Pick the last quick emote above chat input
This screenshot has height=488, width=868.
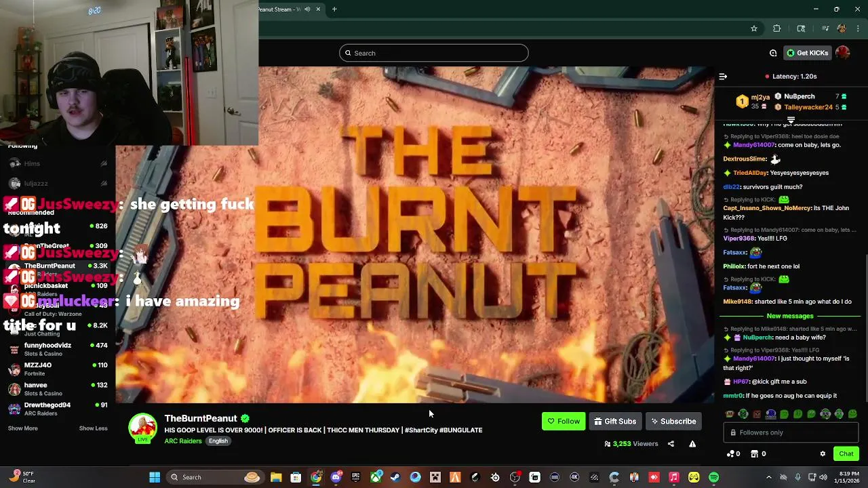pyautogui.click(x=852, y=414)
